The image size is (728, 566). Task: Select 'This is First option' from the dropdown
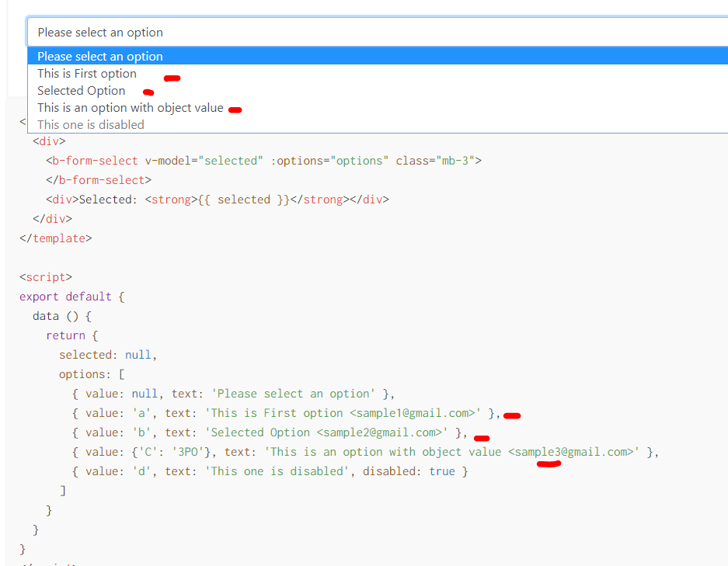tap(86, 74)
